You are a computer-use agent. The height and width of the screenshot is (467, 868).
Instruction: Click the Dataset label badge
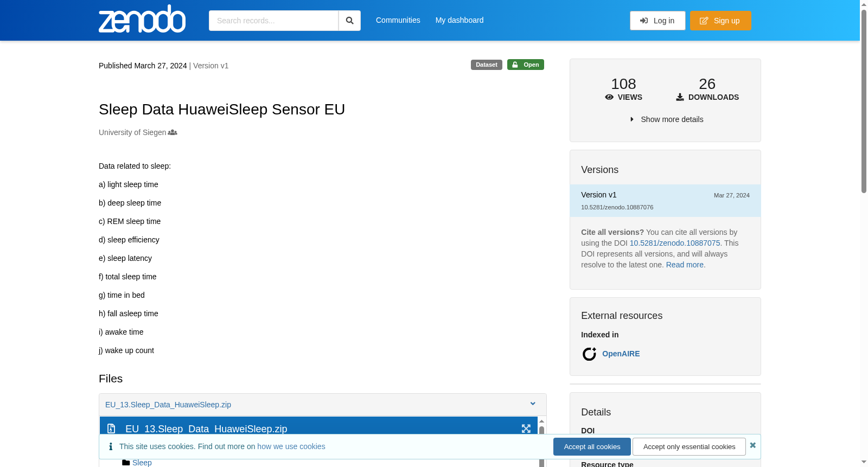click(487, 65)
